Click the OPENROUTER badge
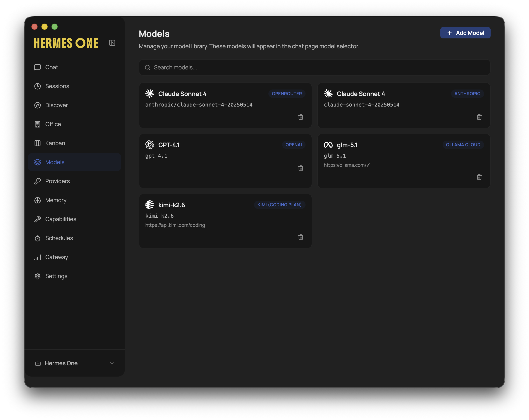Image resolution: width=529 pixels, height=420 pixels. [x=287, y=93]
